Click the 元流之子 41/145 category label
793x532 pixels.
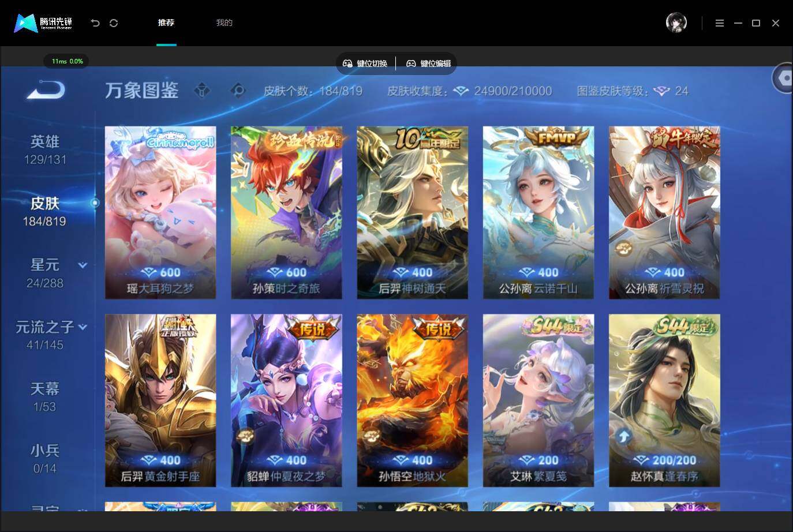pyautogui.click(x=44, y=335)
